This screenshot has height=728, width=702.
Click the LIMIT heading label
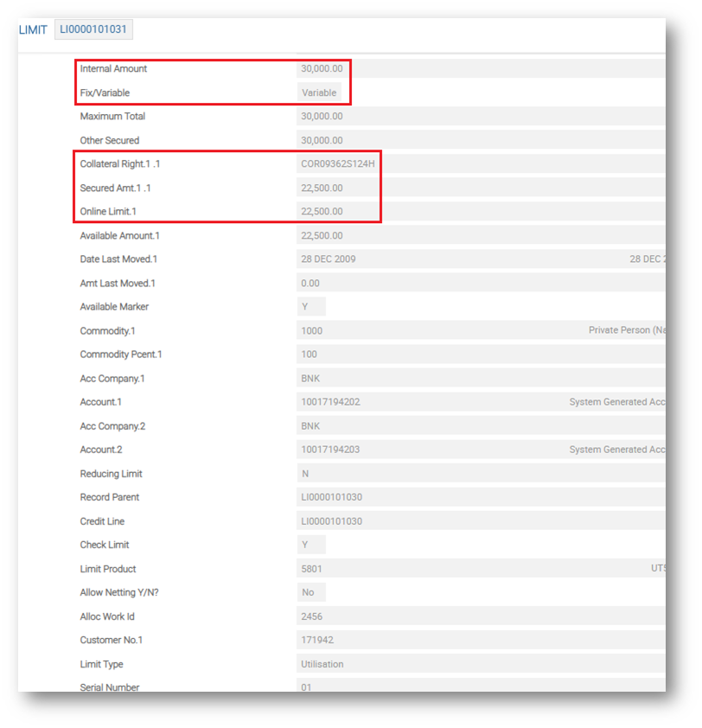[x=33, y=30]
